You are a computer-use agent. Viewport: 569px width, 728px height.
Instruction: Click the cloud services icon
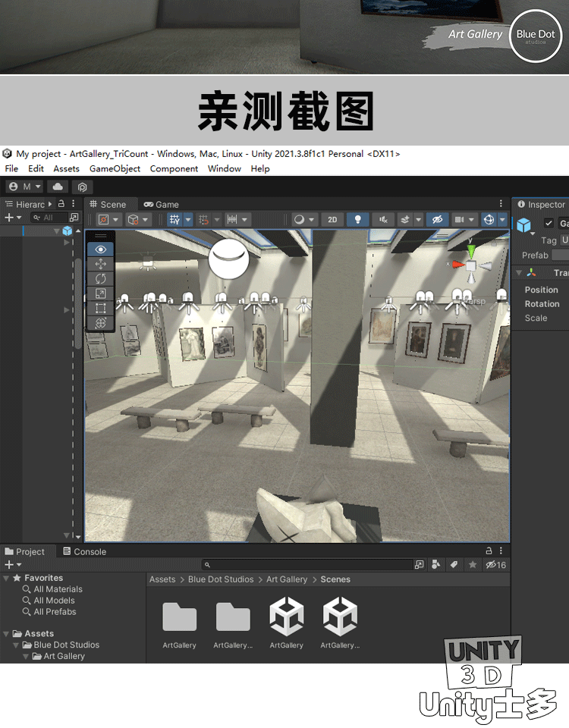(58, 187)
